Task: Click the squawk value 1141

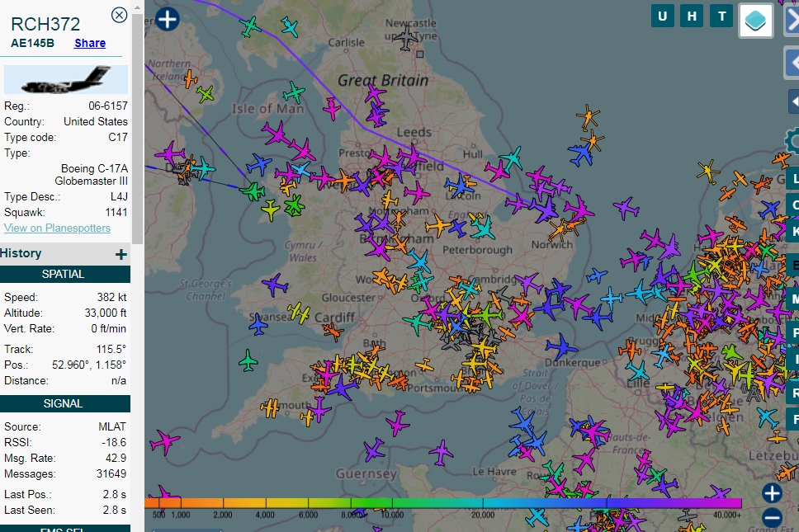Action: coord(116,212)
